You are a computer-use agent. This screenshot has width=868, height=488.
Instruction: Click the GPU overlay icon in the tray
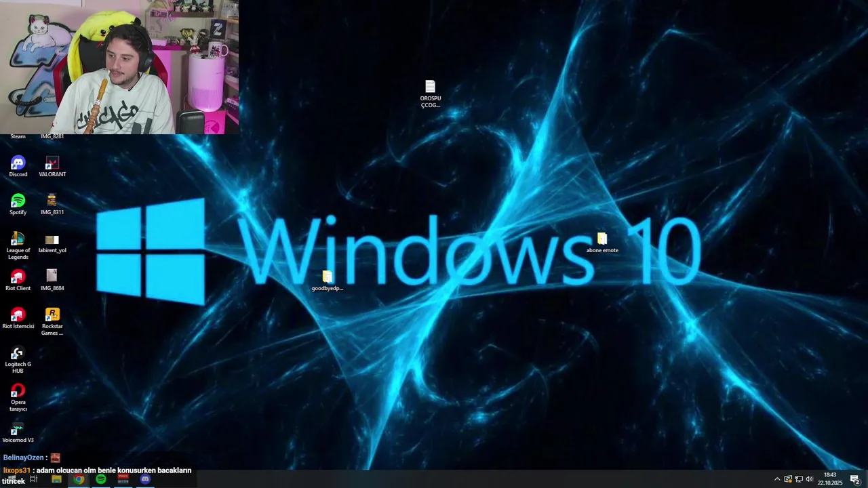point(788,479)
